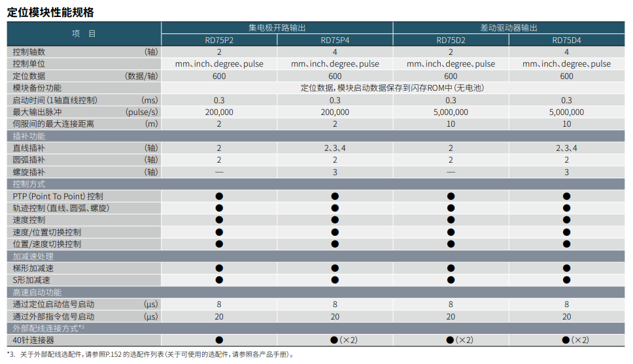The image size is (633, 364).
Task: Click the 直线插补 row label
Action: click(29, 148)
